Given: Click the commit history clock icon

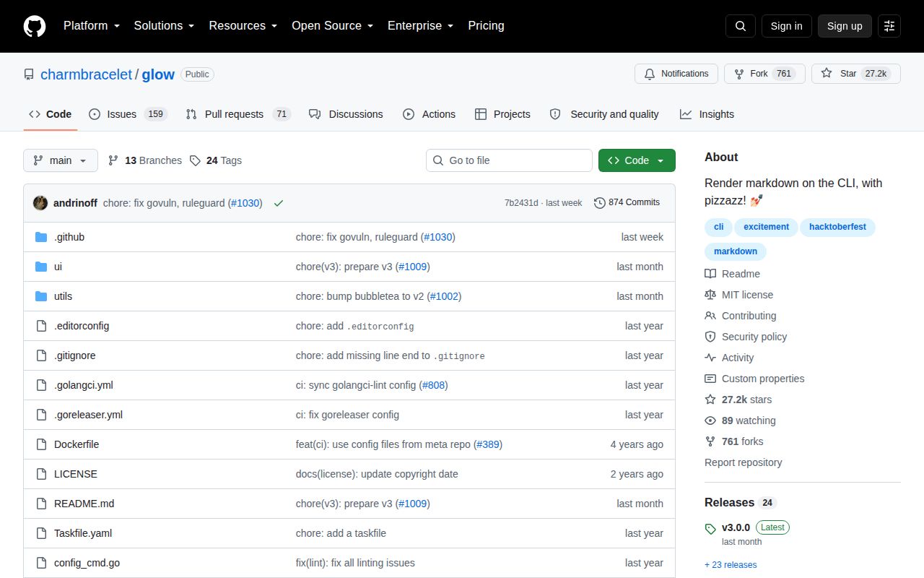Looking at the screenshot, I should (x=600, y=203).
